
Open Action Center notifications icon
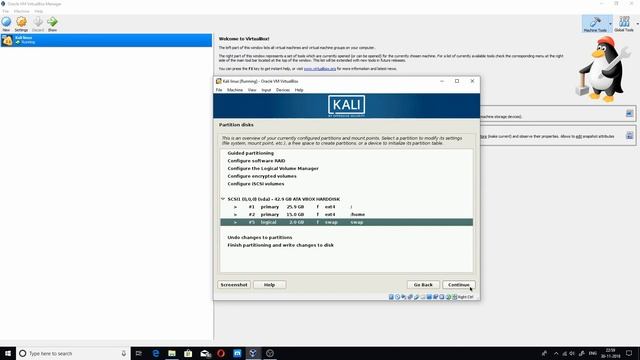coord(629,353)
